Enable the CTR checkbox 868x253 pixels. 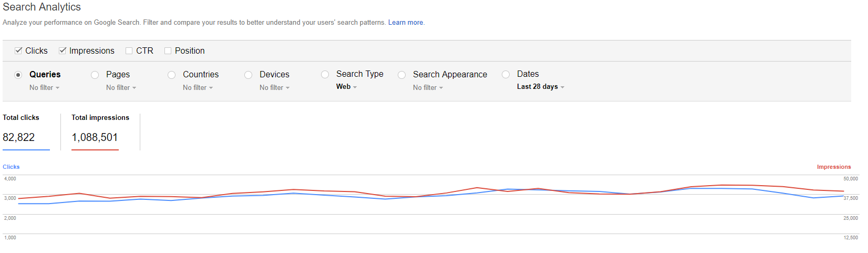pos(129,50)
